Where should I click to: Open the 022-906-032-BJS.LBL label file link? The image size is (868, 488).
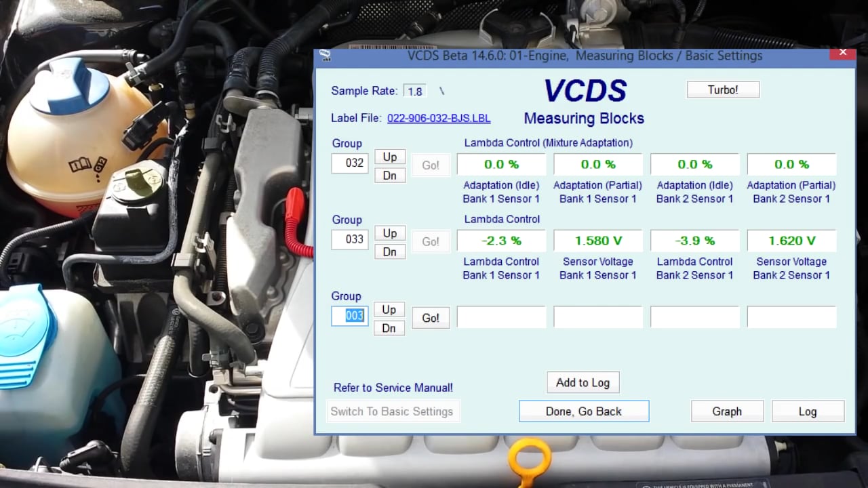click(439, 118)
